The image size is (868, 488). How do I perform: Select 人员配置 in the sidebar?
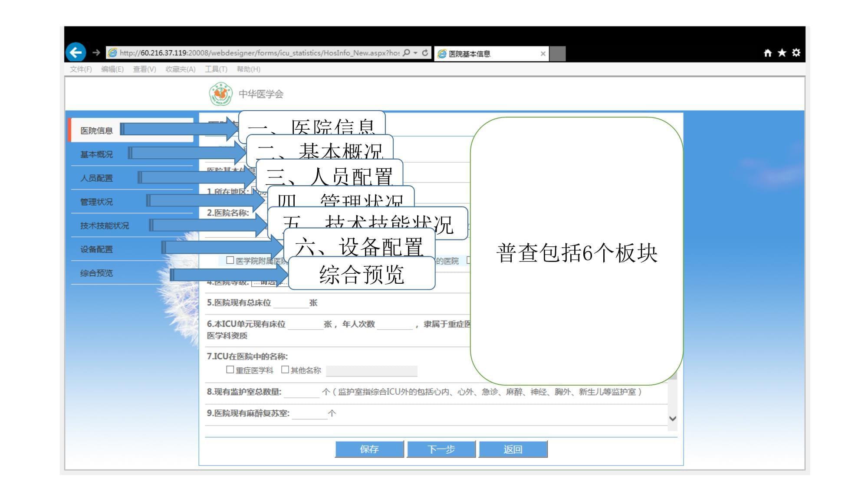pos(96,178)
